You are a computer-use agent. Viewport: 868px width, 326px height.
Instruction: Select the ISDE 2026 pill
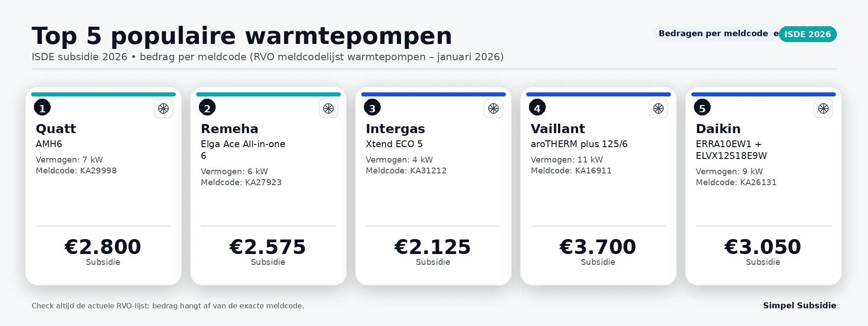pos(807,34)
